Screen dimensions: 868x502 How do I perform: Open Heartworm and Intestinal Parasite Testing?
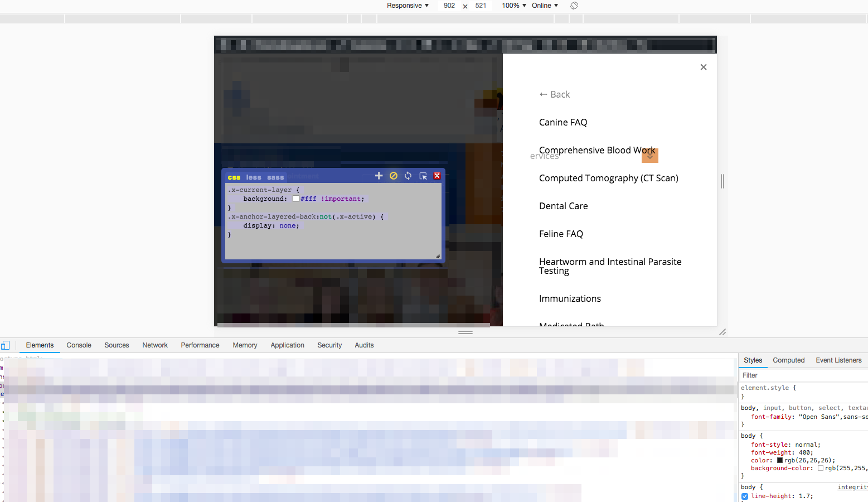(610, 266)
